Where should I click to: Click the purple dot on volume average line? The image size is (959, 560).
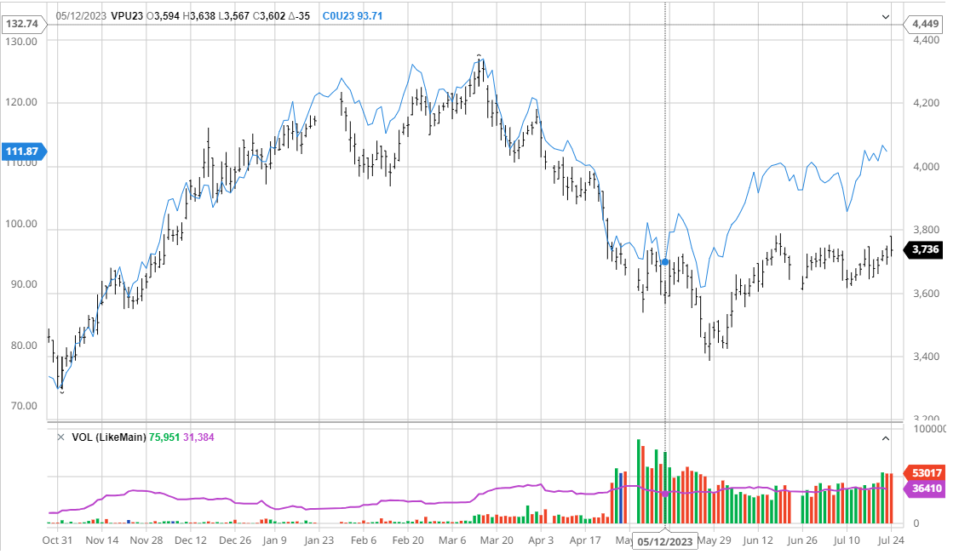(665, 493)
